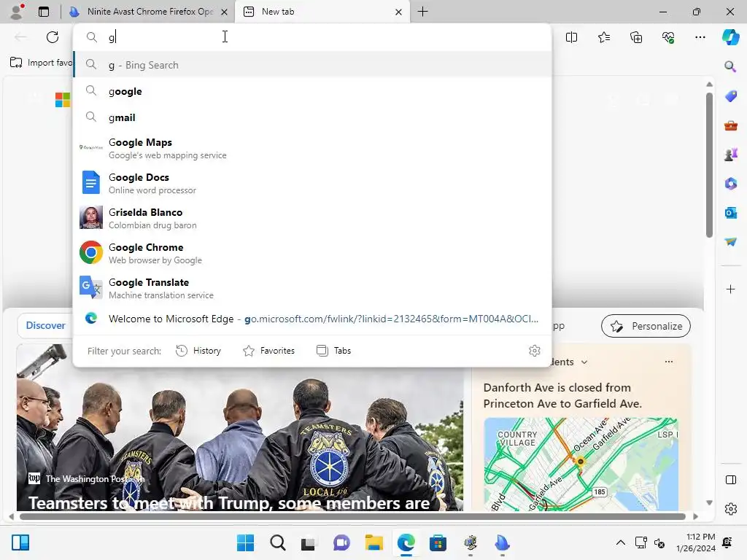
Task: Close the New tab tab
Action: pos(398,12)
